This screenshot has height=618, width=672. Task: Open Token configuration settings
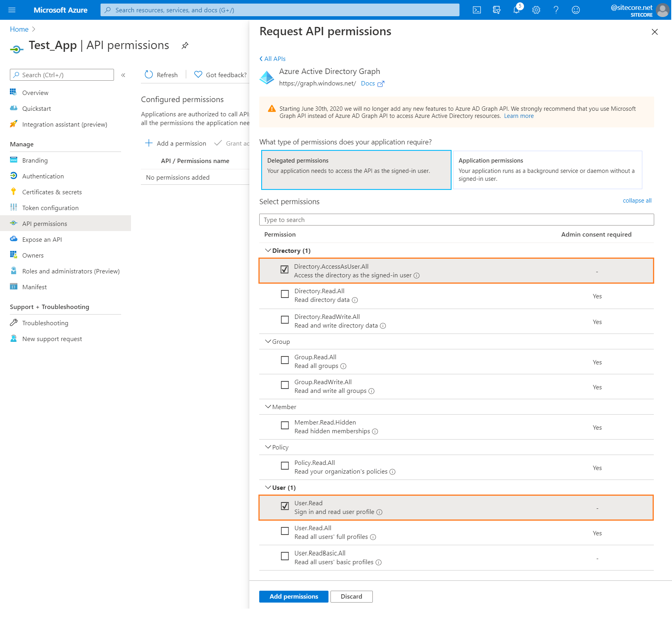point(50,207)
